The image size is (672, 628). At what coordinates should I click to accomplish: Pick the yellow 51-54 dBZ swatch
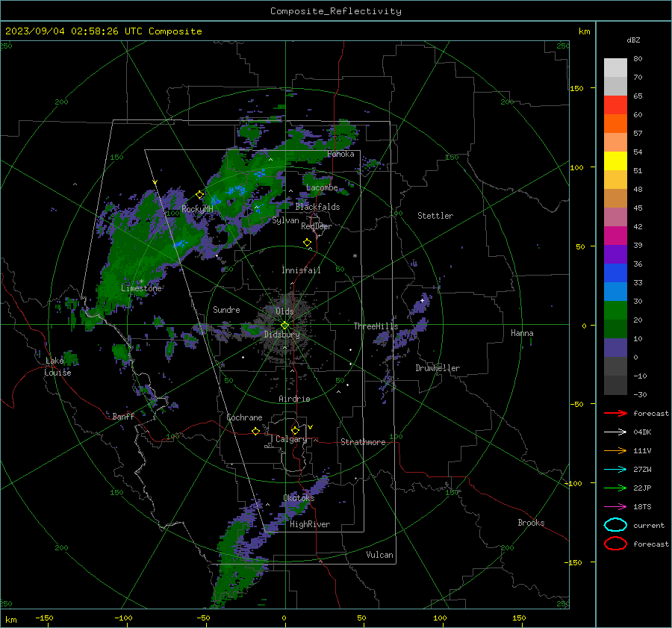point(615,161)
